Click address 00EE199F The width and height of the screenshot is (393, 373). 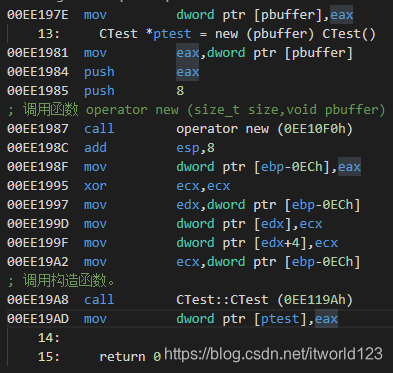(x=38, y=243)
